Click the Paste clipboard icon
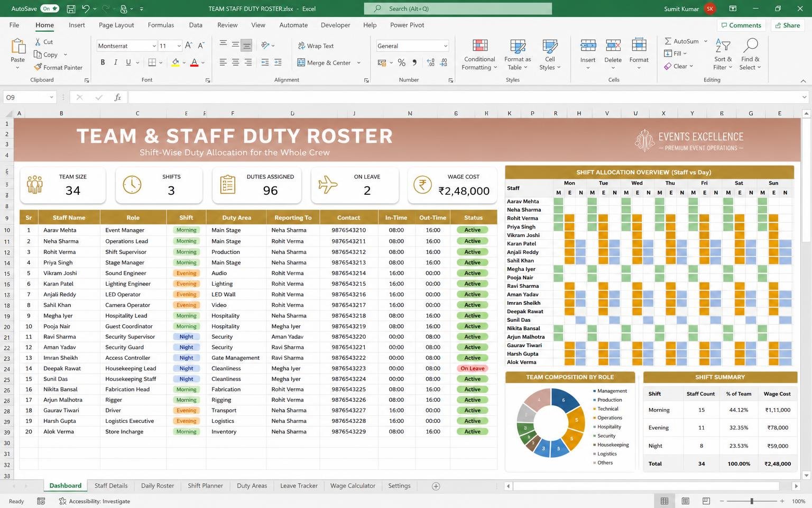 [x=17, y=47]
